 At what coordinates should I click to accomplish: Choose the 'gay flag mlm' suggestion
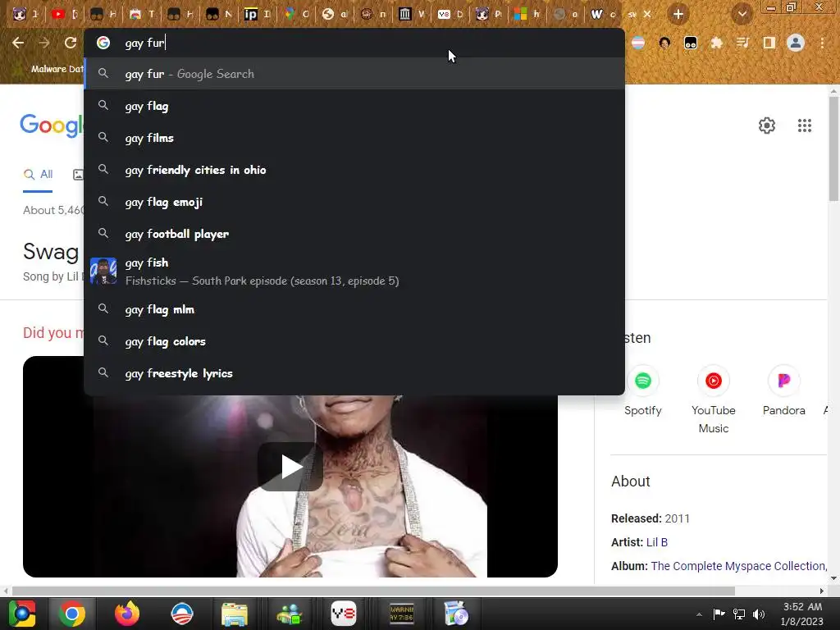354,309
